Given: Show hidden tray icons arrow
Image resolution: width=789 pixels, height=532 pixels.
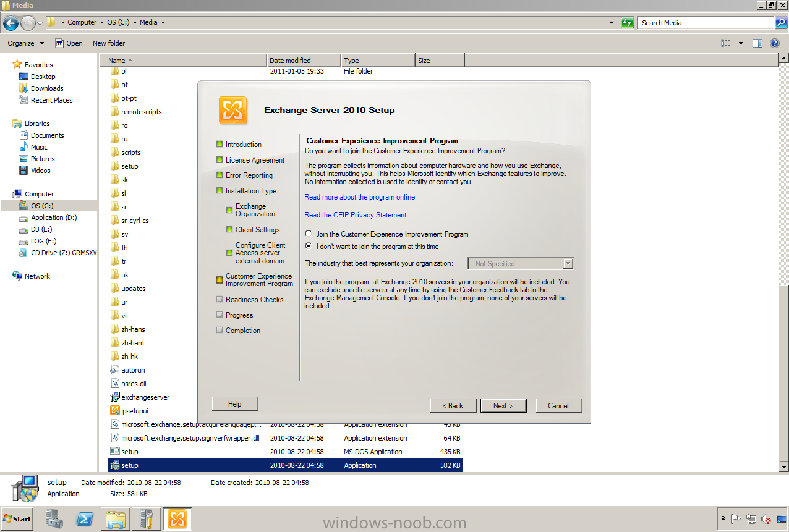Looking at the screenshot, I should 723,519.
